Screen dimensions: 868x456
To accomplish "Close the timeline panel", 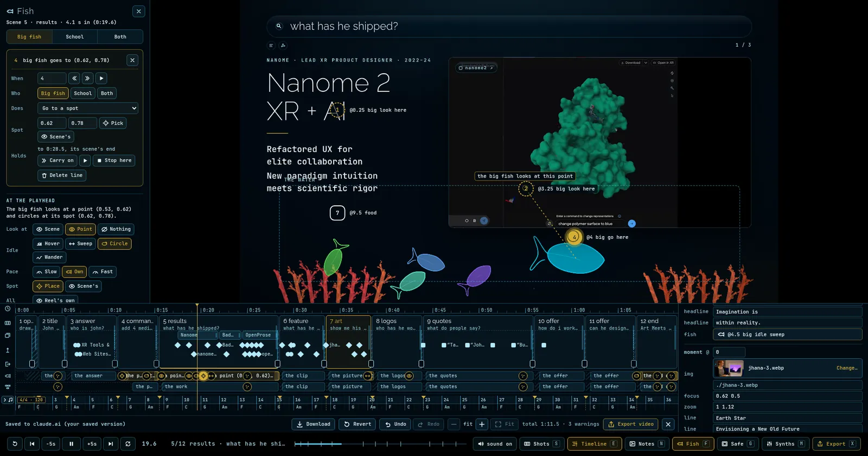I will [x=668, y=424].
